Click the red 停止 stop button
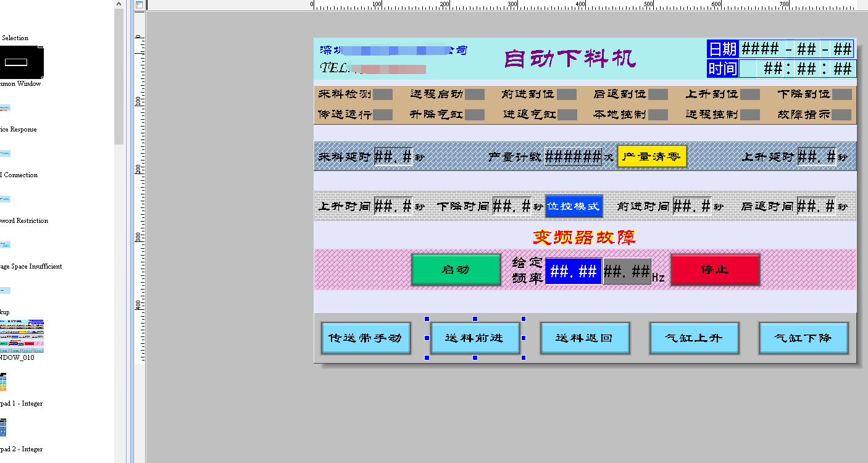Image resolution: width=868 pixels, height=463 pixels. pyautogui.click(x=714, y=270)
